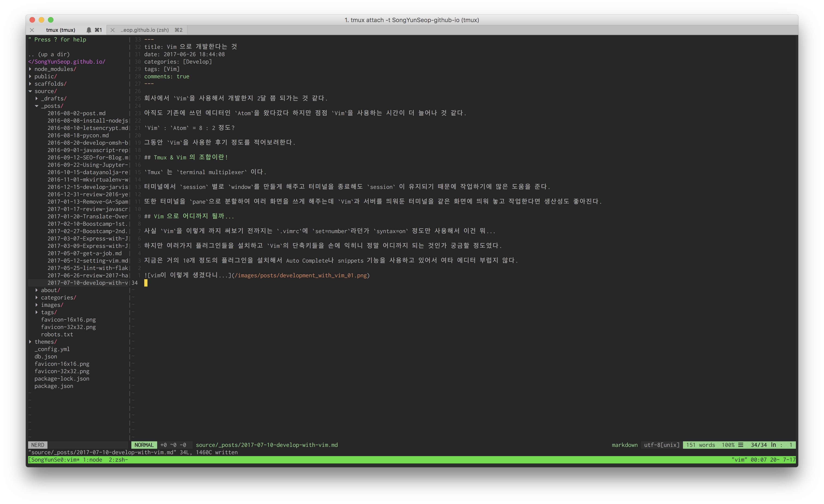
Task: Open 2017-02-10-Boostcamp-1st file
Action: point(88,224)
